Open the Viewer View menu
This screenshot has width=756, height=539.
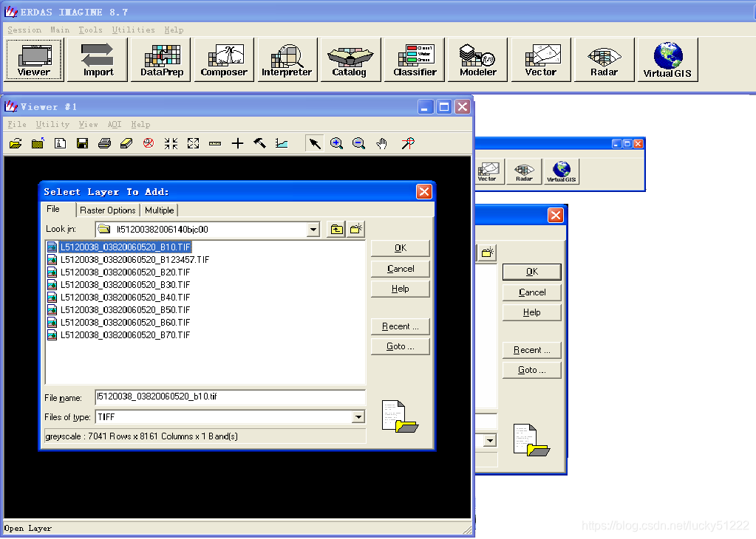point(88,124)
